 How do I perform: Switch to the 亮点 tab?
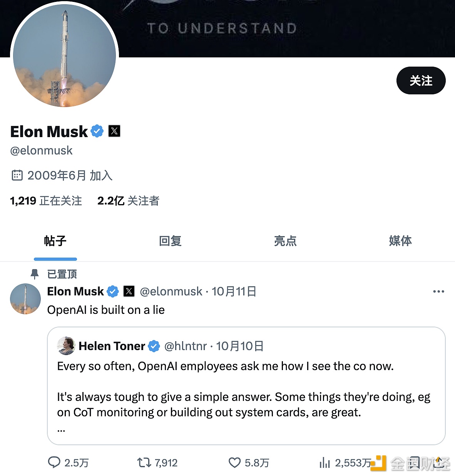pyautogui.click(x=285, y=241)
